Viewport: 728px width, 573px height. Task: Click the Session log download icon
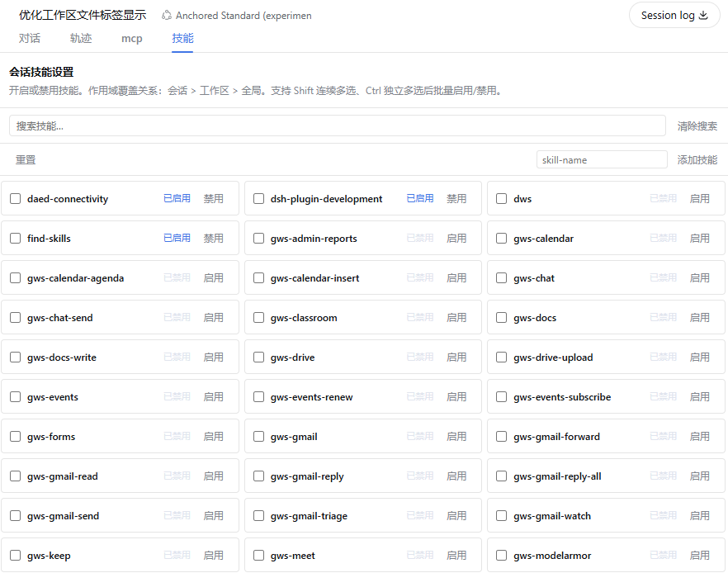point(703,16)
